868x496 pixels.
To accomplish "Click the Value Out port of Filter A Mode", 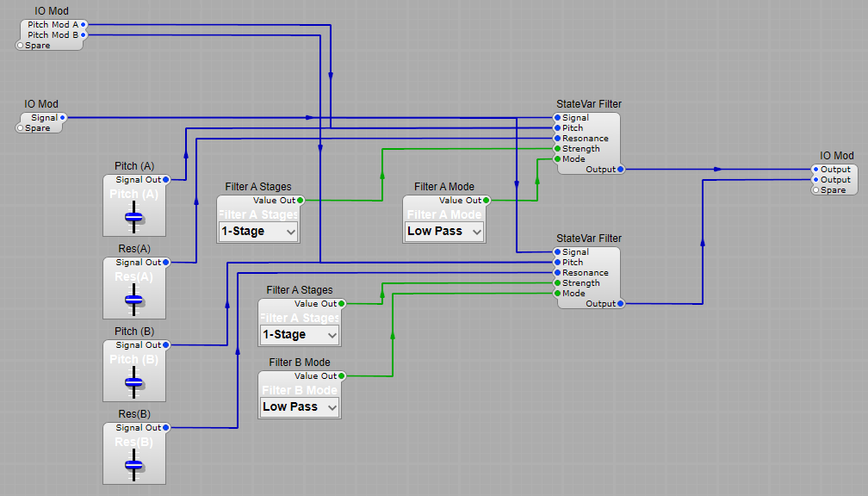I will click(x=485, y=200).
